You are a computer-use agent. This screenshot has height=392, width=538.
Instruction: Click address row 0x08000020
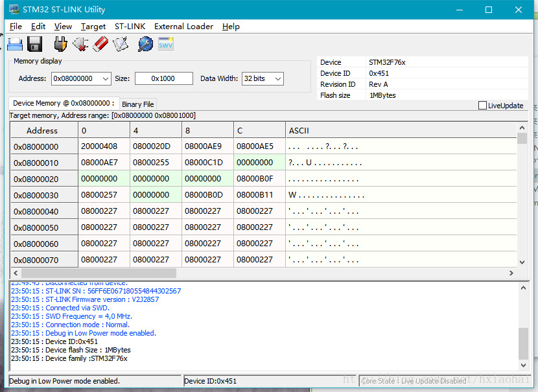coord(44,179)
